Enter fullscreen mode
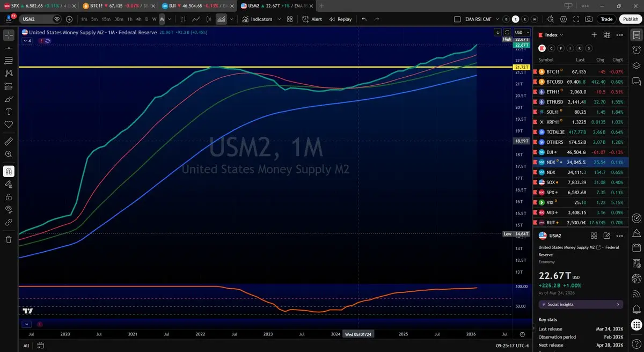644x352 pixels. [576, 19]
